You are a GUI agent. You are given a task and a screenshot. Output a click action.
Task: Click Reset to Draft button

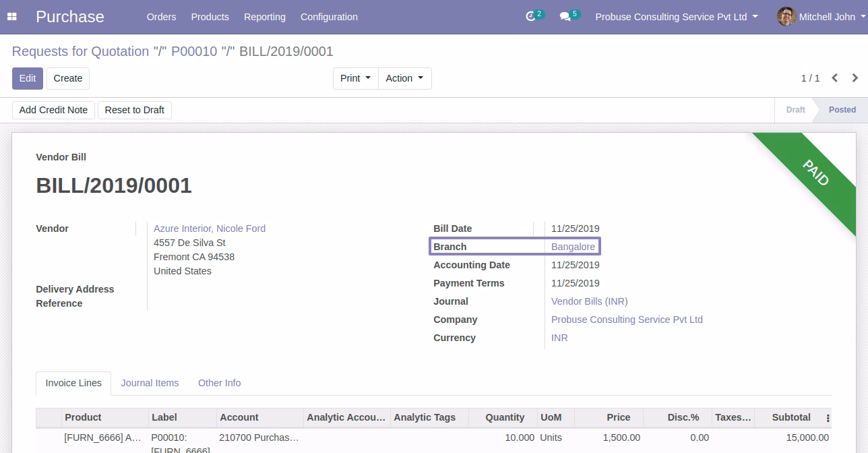coord(135,110)
